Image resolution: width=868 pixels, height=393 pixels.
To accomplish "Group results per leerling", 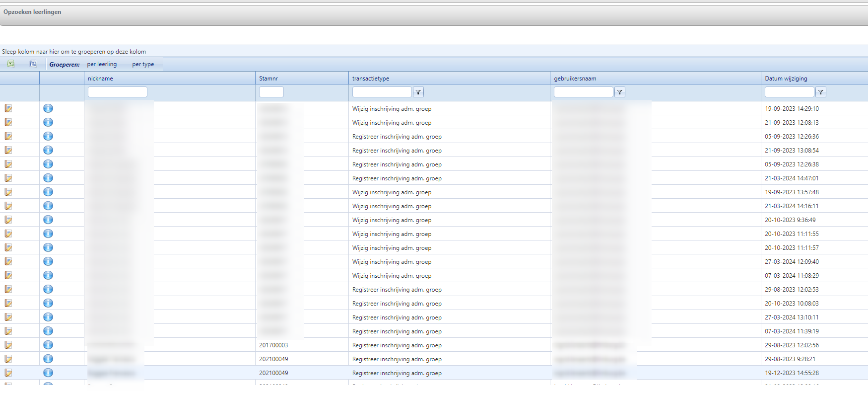I will [x=102, y=64].
